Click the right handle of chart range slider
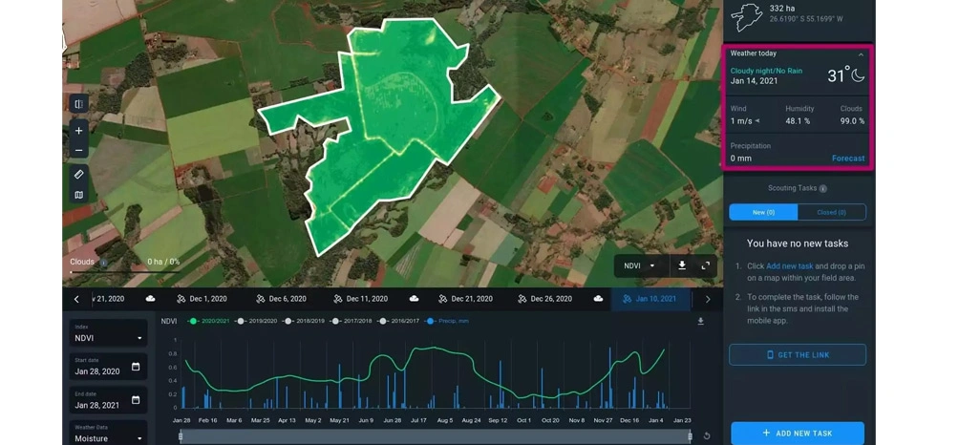Screen dimensions: 980x445 pyautogui.click(x=690, y=435)
